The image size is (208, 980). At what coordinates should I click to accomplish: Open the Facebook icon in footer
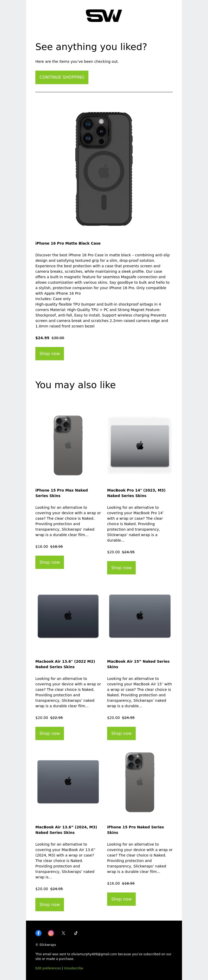pos(38,933)
